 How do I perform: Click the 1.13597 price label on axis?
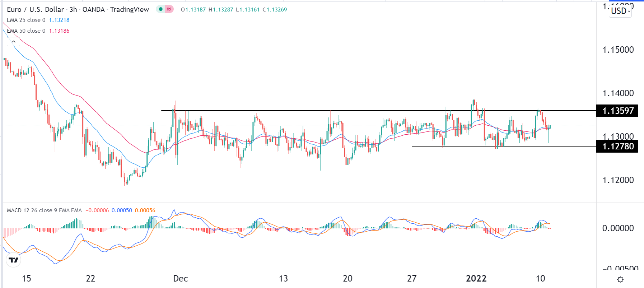pos(617,111)
